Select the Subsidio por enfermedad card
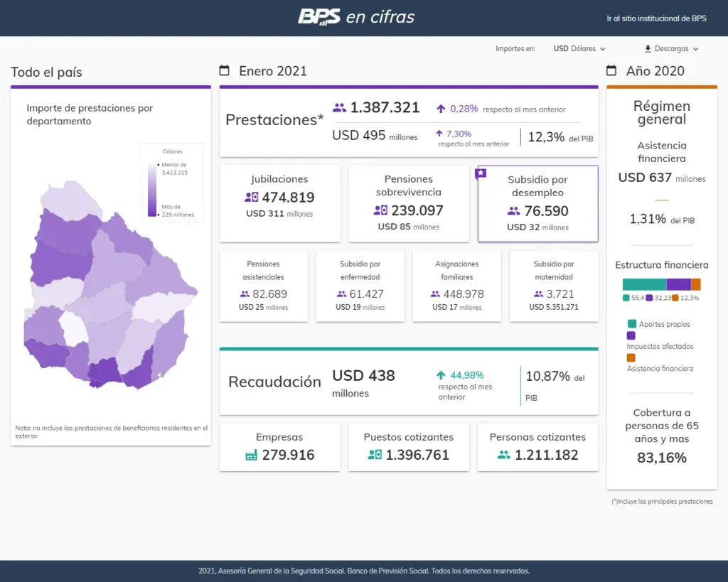The height and width of the screenshot is (582, 728). tap(360, 286)
